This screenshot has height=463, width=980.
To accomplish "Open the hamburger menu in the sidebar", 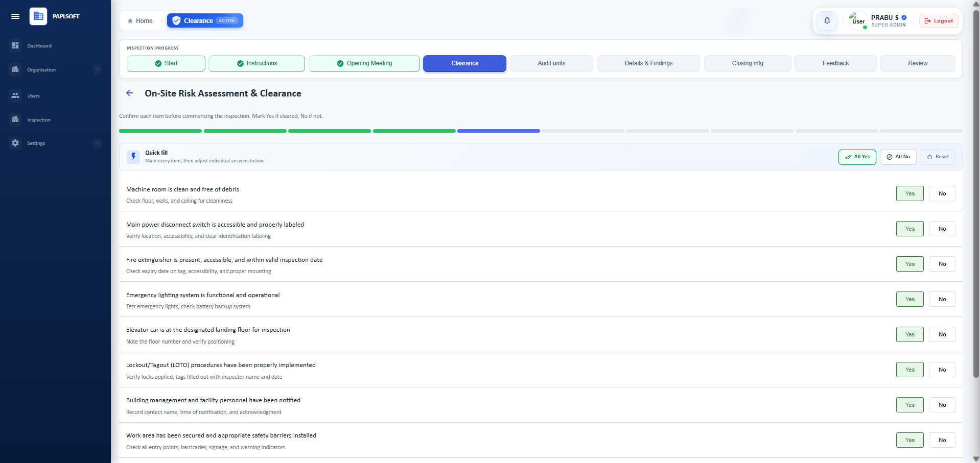I will point(15,16).
